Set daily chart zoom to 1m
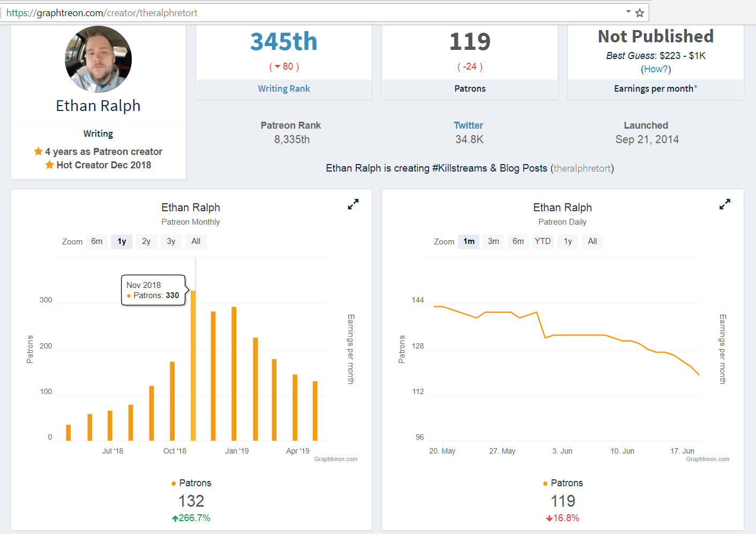 pos(469,241)
